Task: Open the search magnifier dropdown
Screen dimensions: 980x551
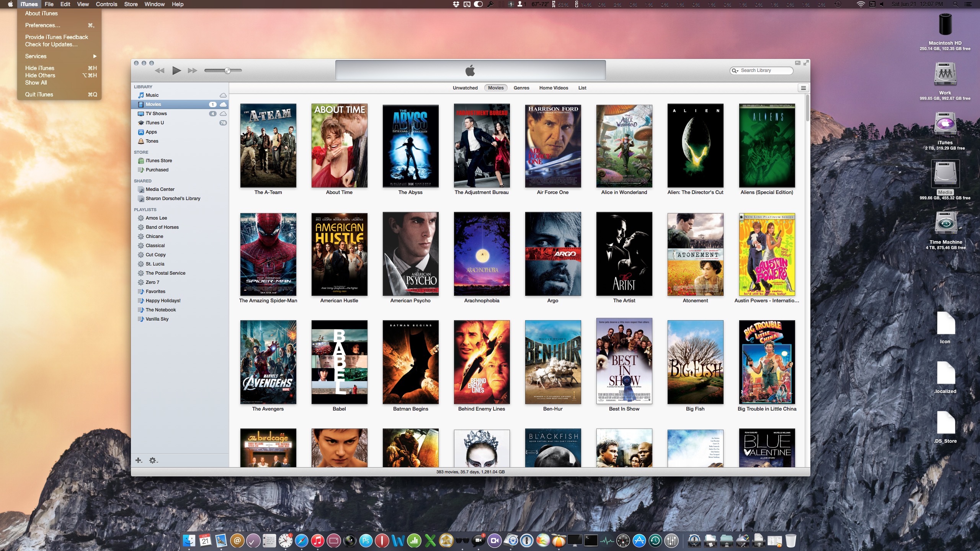Action: point(735,71)
